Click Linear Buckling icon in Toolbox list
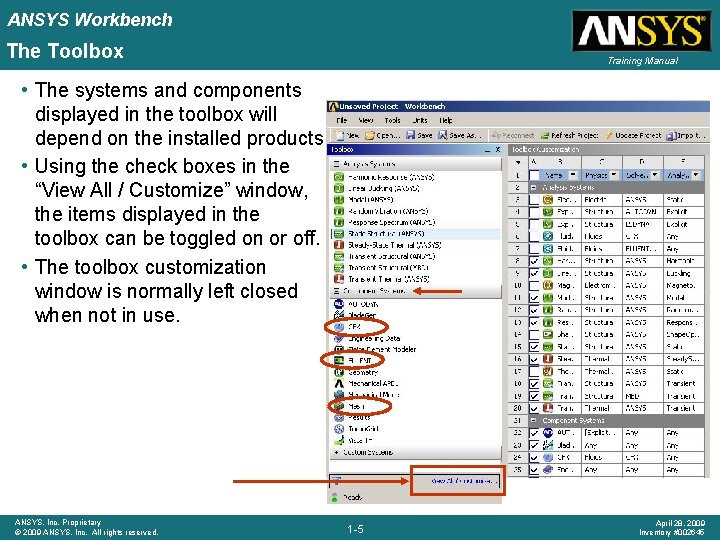720x540 pixels. (338, 188)
